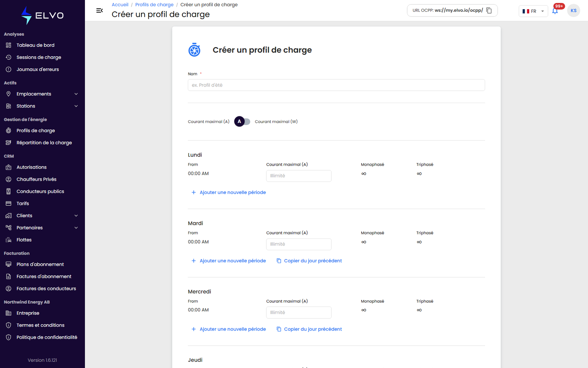Copy previous day for Mercredi
This screenshot has width=588, height=368.
[309, 329]
